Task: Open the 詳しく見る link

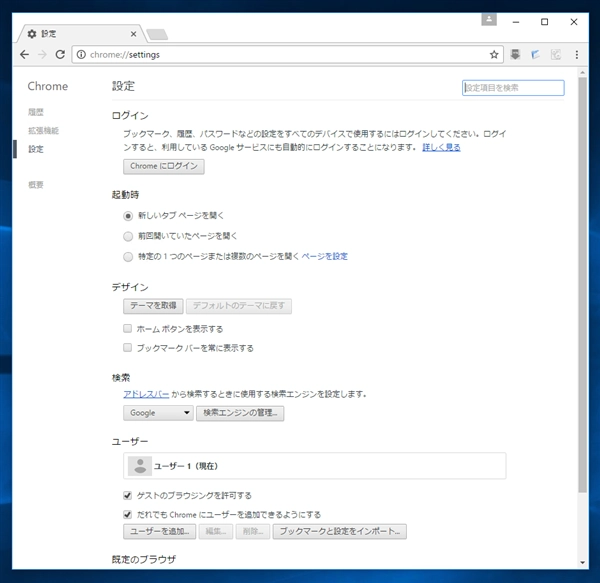Action: [441, 147]
